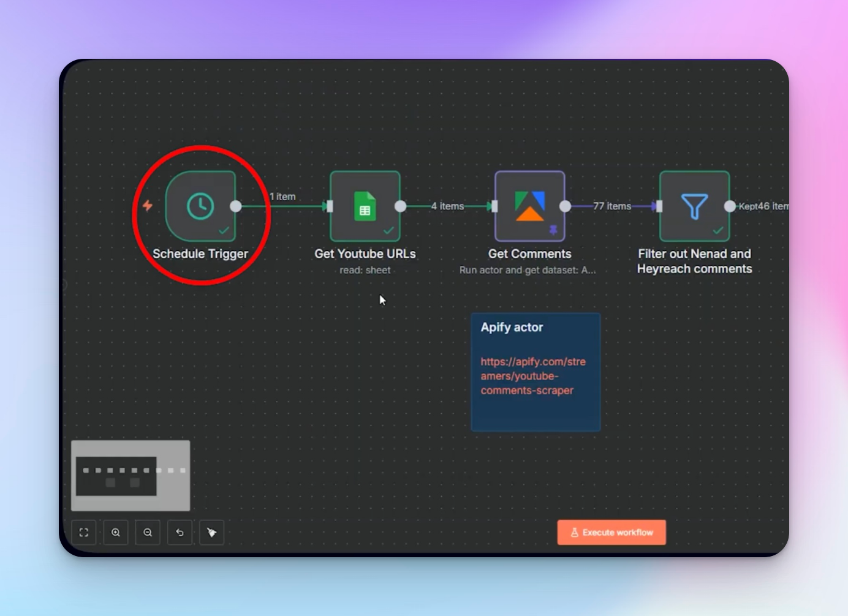The width and height of the screenshot is (848, 616).
Task: Zoom in on the workflow canvas
Action: [116, 533]
